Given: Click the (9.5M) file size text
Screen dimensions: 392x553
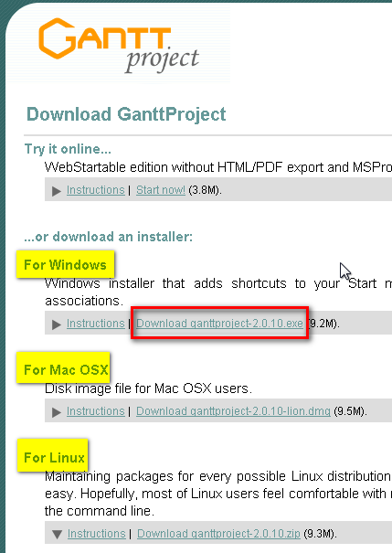Looking at the screenshot, I should click(x=350, y=411).
